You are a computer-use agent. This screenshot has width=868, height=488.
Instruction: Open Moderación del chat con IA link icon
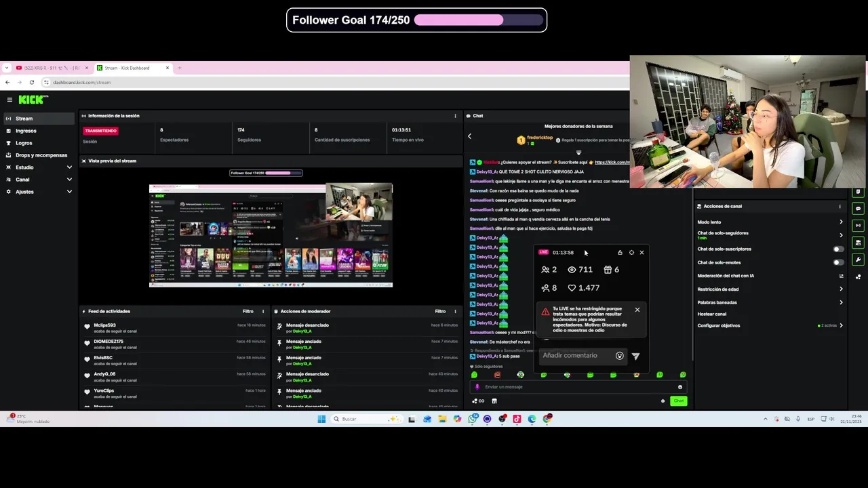pyautogui.click(x=841, y=276)
